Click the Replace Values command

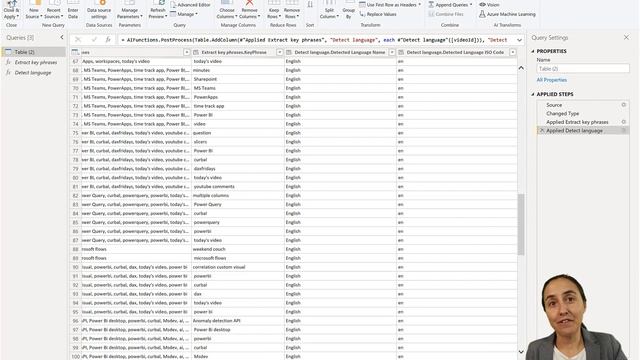pyautogui.click(x=378, y=14)
